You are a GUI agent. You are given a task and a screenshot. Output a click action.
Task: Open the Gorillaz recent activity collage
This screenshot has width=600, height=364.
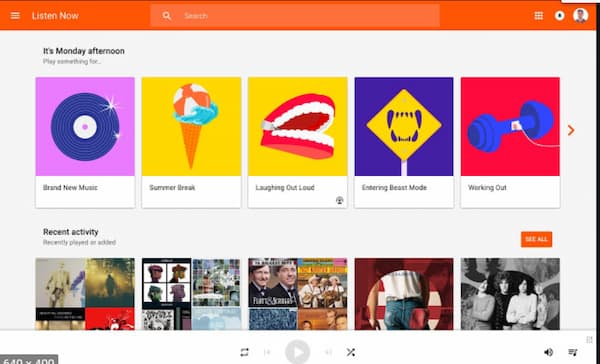coord(191,294)
